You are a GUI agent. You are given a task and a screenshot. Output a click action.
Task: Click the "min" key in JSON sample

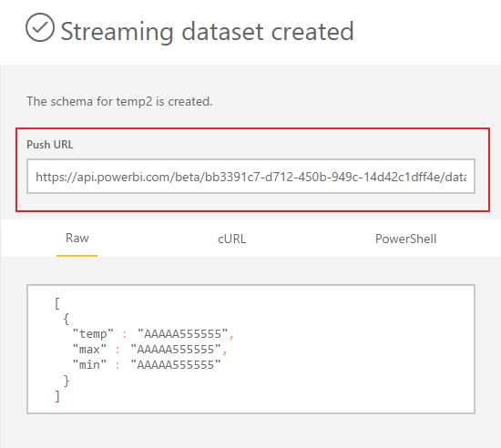tap(89, 364)
